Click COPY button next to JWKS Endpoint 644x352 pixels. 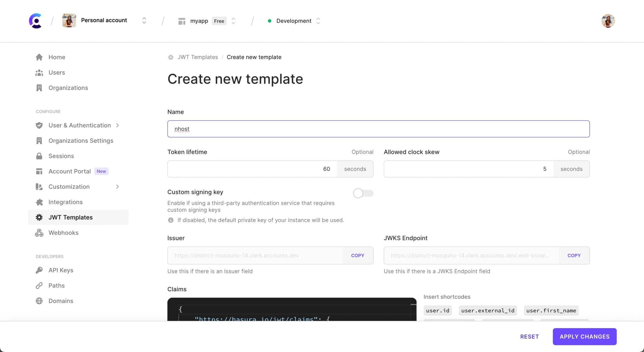click(574, 255)
